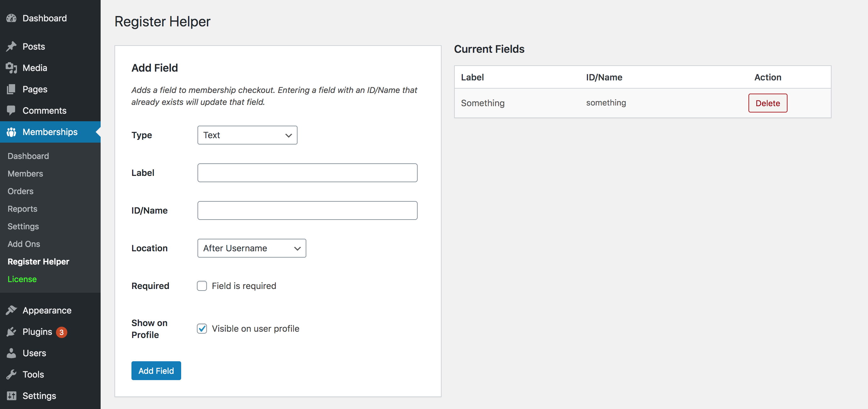
Task: Click the Users person icon
Action: [11, 353]
